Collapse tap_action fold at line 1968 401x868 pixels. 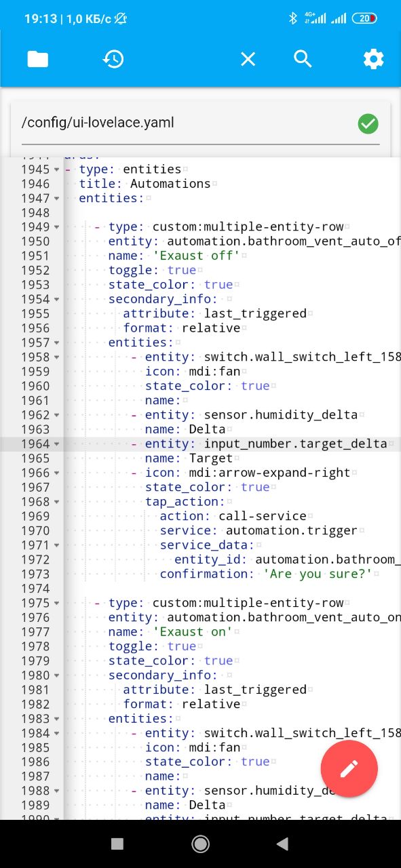coord(56,502)
